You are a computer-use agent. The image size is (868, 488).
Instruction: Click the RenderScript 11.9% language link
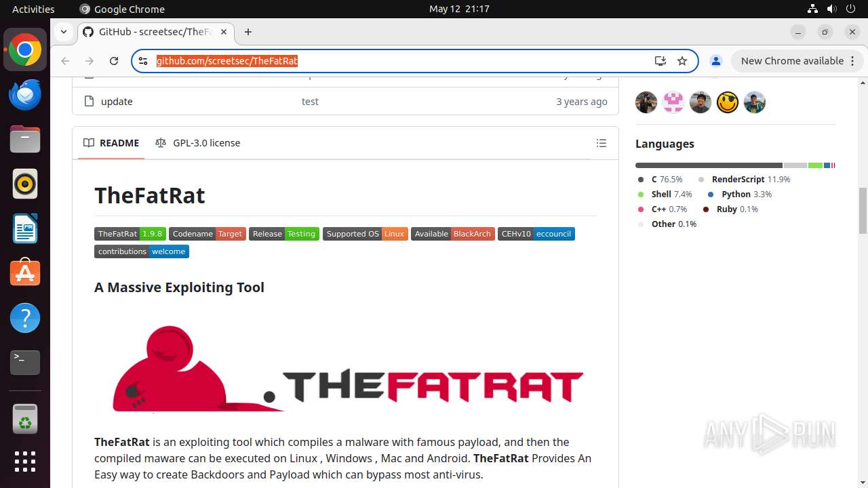745,180
